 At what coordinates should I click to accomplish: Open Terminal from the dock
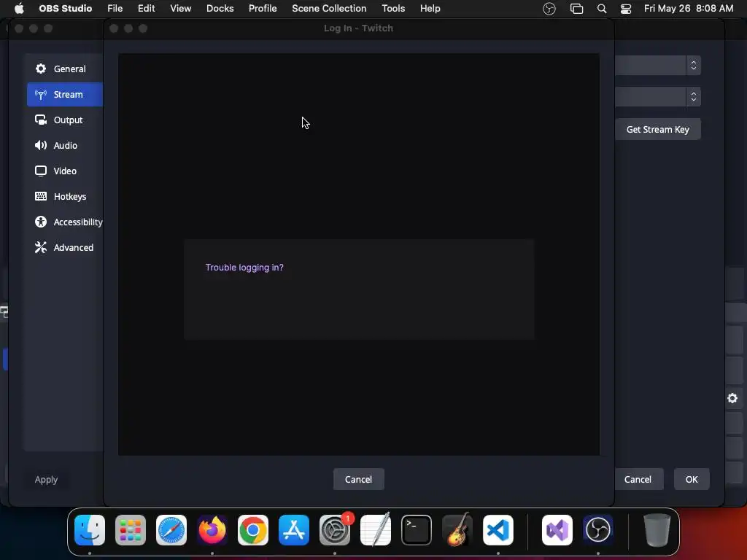pyautogui.click(x=417, y=530)
